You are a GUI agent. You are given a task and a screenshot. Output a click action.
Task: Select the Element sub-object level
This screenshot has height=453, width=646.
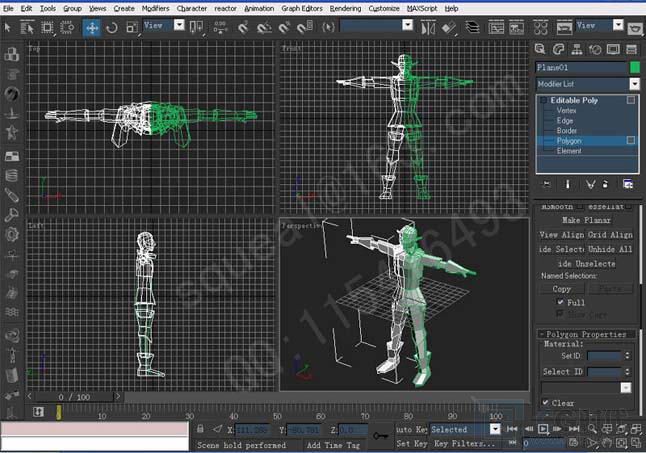[569, 151]
